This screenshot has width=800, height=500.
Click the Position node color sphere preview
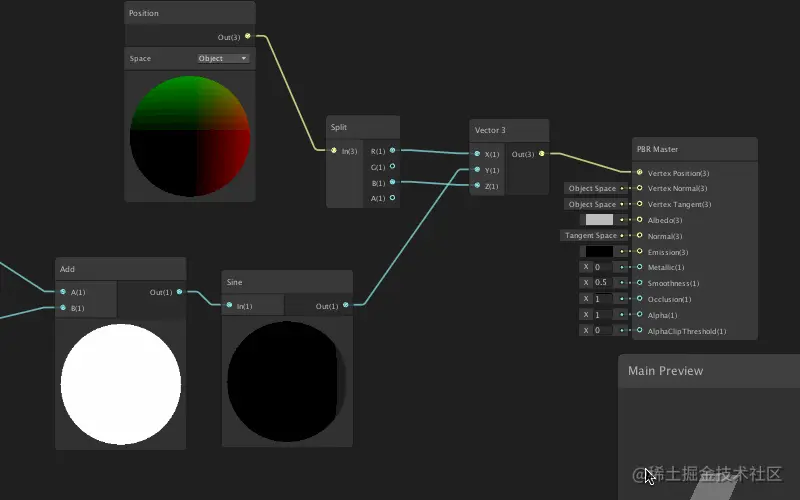[190, 136]
